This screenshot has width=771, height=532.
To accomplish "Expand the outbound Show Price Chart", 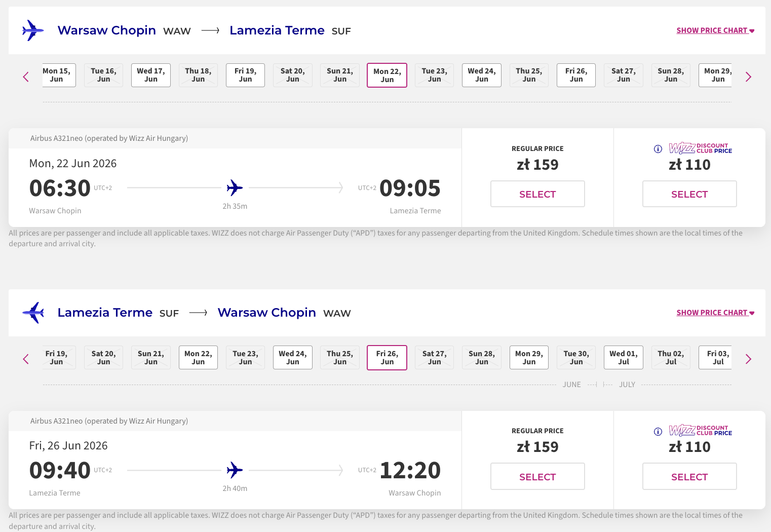I will click(x=715, y=30).
